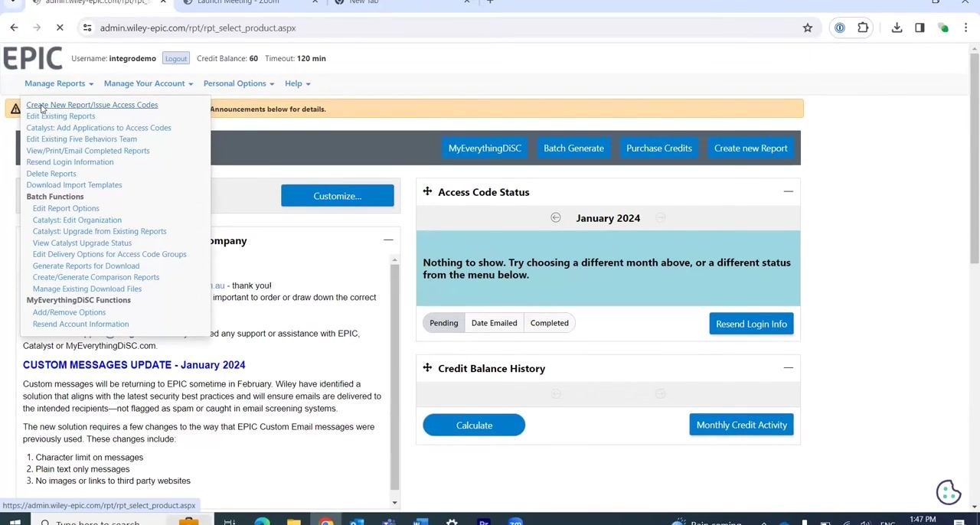Image resolution: width=980 pixels, height=525 pixels.
Task: Click the plus icon beside Credit Balance History
Action: coord(427,368)
